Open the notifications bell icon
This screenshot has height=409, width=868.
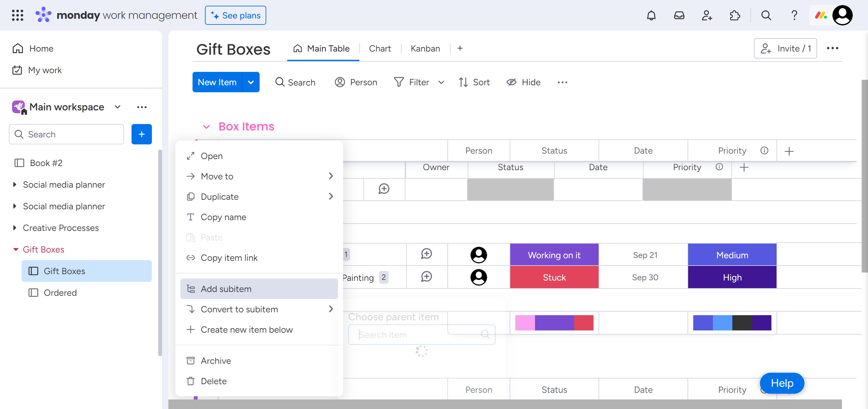coord(651,16)
